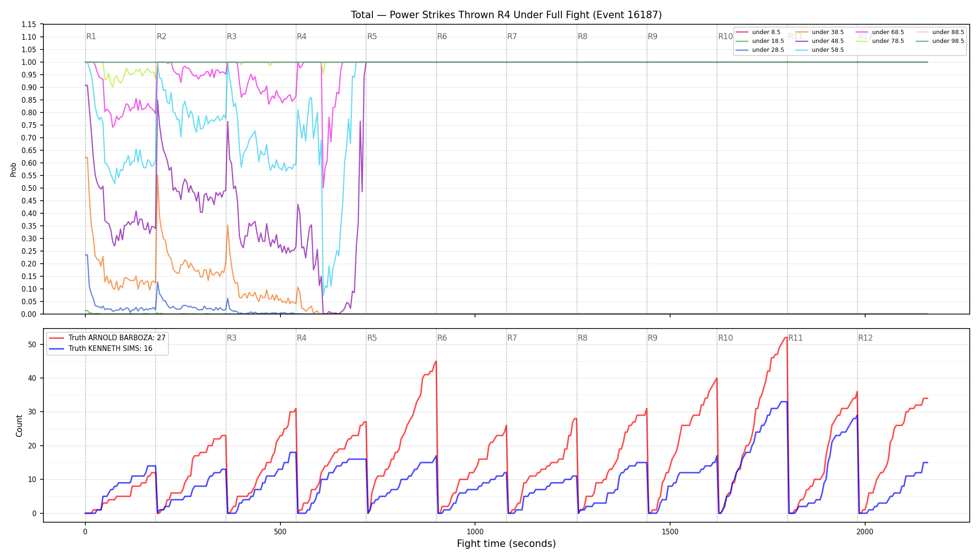Viewport: 980px width, 560px height.
Task: Click the R9 round marker in the probability chart
Action: (652, 36)
